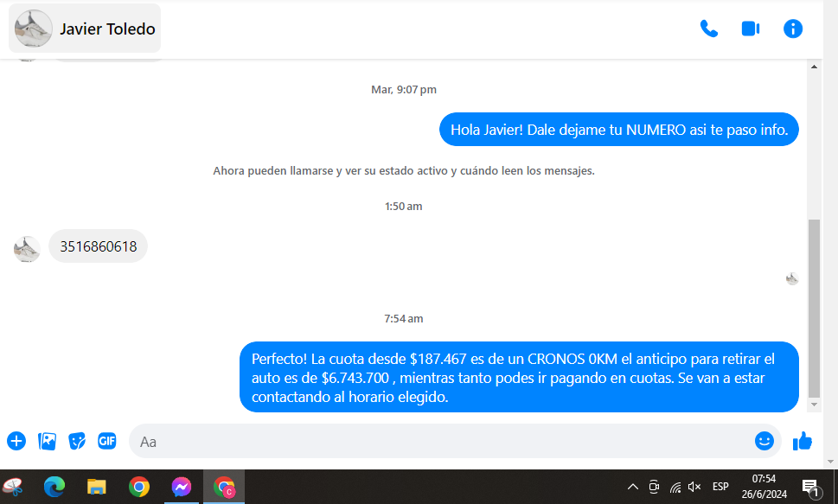Open the Windows notification center
The image size is (838, 504).
810,487
